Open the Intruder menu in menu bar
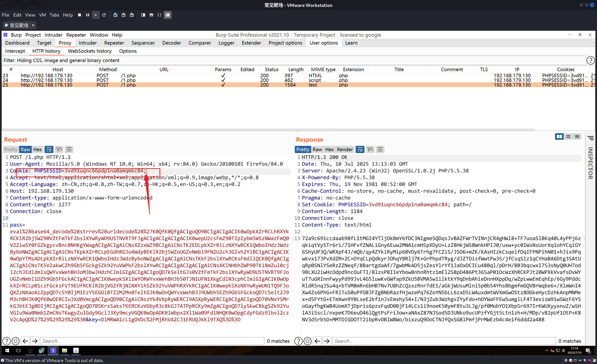 pos(53,35)
